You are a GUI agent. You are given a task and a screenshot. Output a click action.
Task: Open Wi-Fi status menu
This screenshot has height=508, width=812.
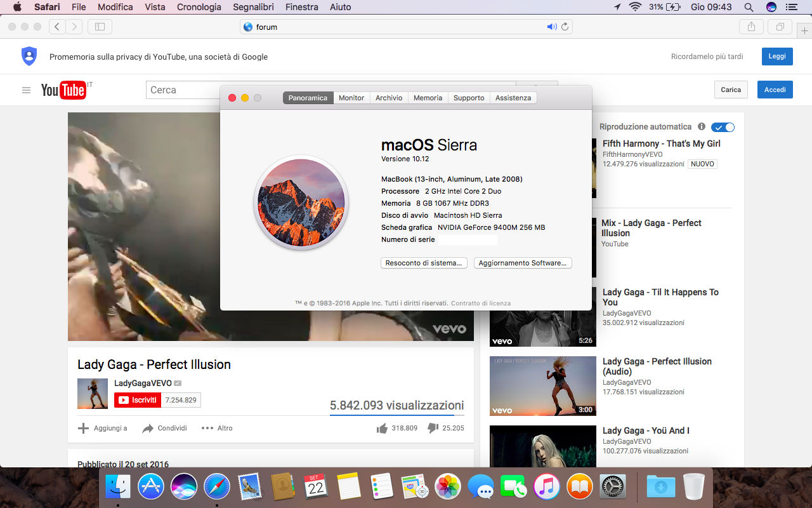(635, 7)
